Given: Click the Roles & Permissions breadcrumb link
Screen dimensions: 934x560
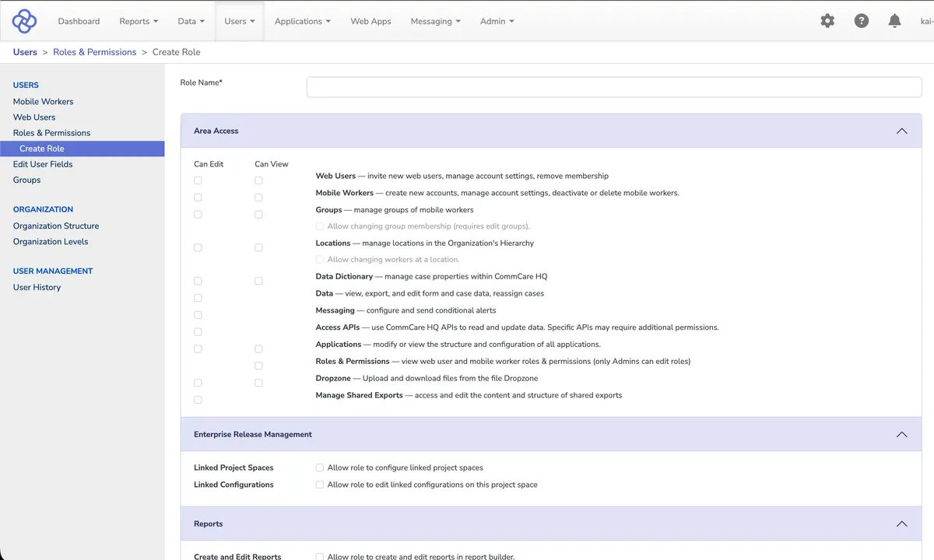Looking at the screenshot, I should [x=95, y=52].
